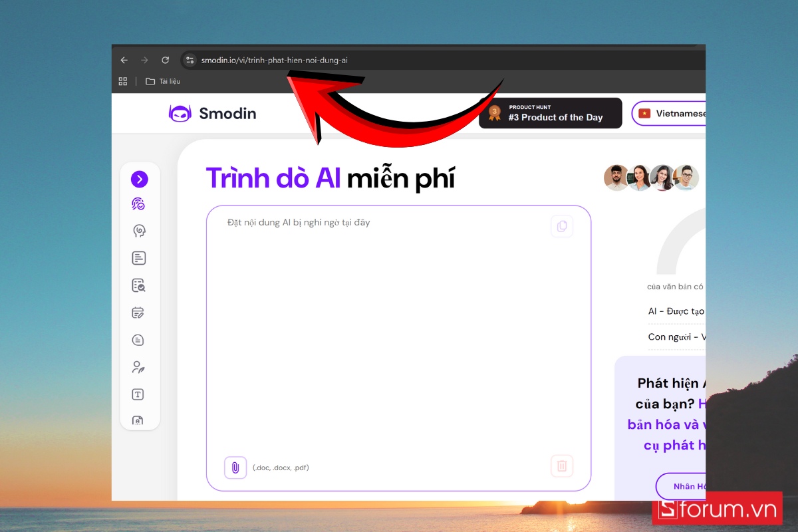Screen dimensions: 798x532
Task: Expand the sidebar via the purple arrow button
Action: [139, 179]
